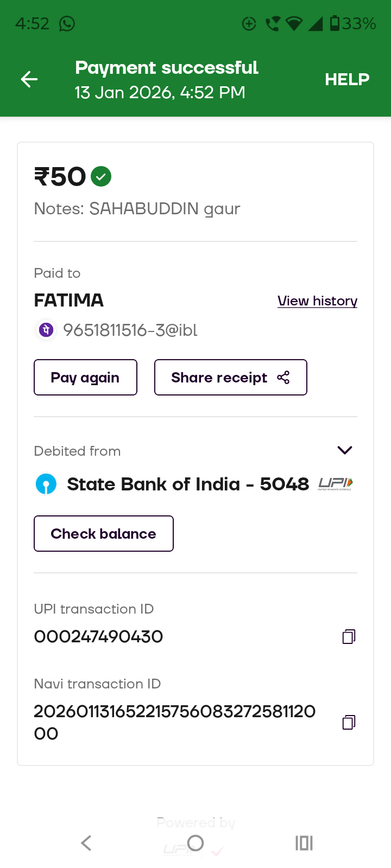391x868 pixels.
Task: Tap the back arrow in the header
Action: click(29, 79)
